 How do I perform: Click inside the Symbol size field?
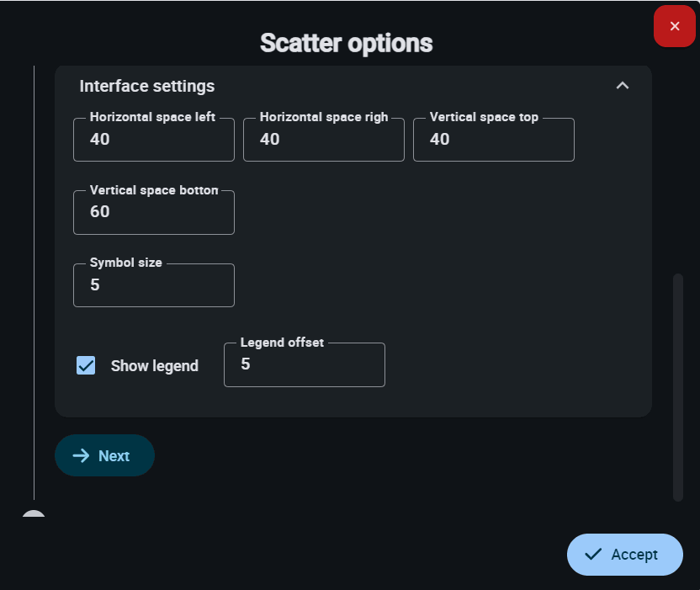point(153,285)
